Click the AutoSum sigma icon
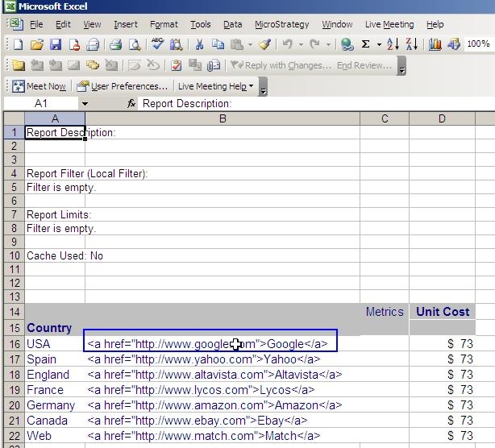The width and height of the screenshot is (495, 448). point(366,45)
